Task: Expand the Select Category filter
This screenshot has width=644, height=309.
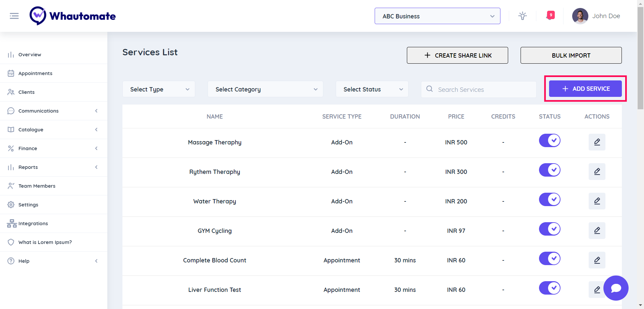Action: point(265,89)
